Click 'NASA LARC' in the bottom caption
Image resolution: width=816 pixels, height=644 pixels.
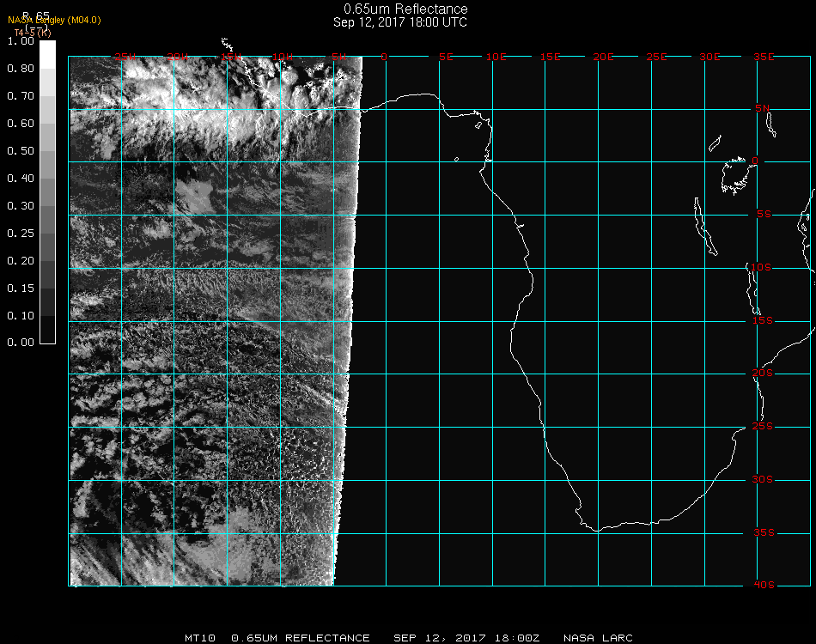click(598, 638)
